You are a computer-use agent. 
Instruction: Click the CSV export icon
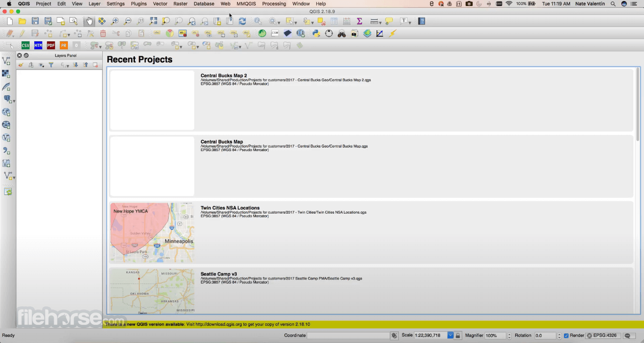click(x=25, y=45)
